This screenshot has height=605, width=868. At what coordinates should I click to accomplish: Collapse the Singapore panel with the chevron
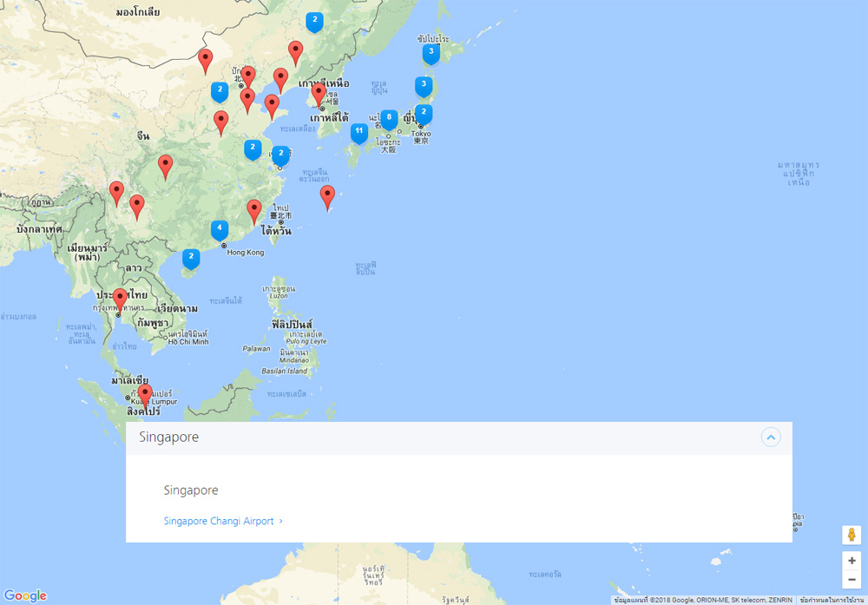[771, 437]
